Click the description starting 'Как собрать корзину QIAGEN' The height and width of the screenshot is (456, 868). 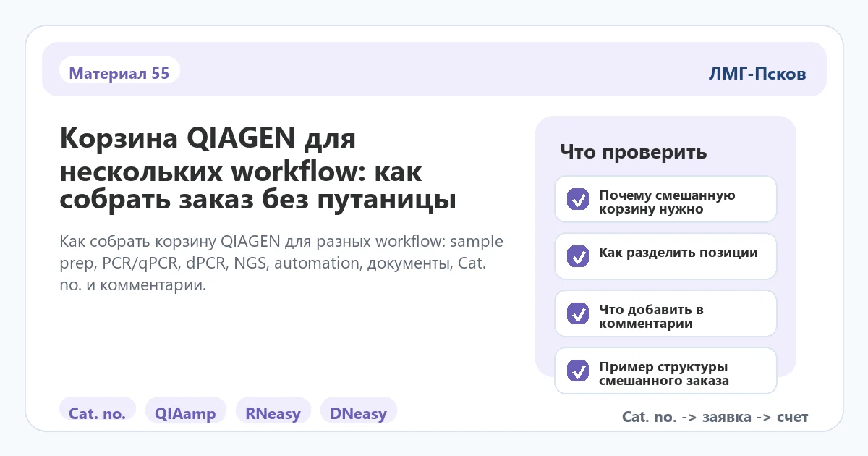[282, 263]
